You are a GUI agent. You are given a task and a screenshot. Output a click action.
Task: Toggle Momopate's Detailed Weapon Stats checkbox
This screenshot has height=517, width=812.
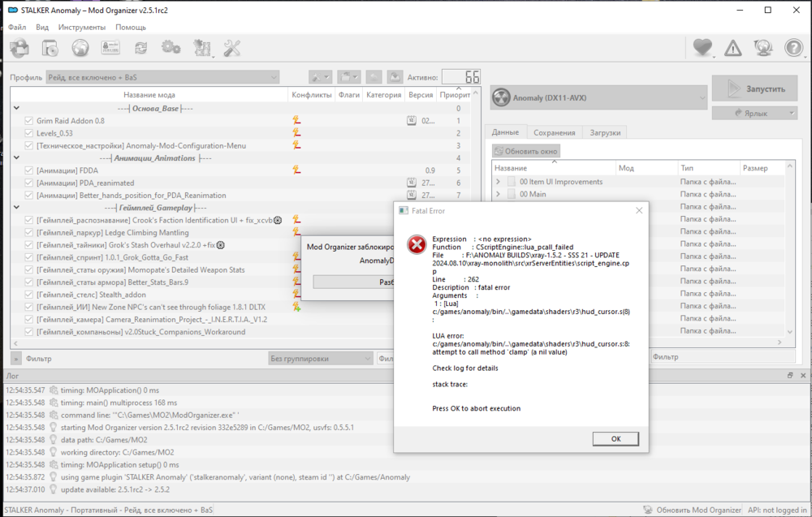[28, 269]
